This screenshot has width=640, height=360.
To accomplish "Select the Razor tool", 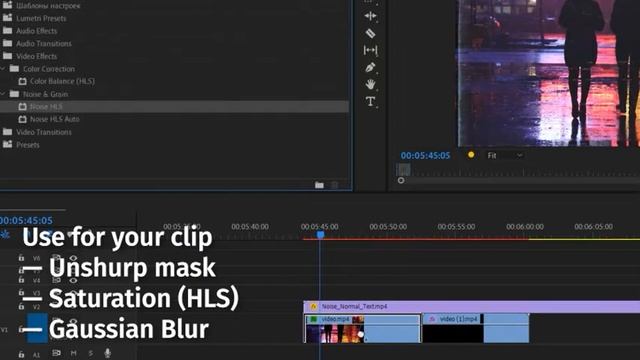I will point(370,33).
